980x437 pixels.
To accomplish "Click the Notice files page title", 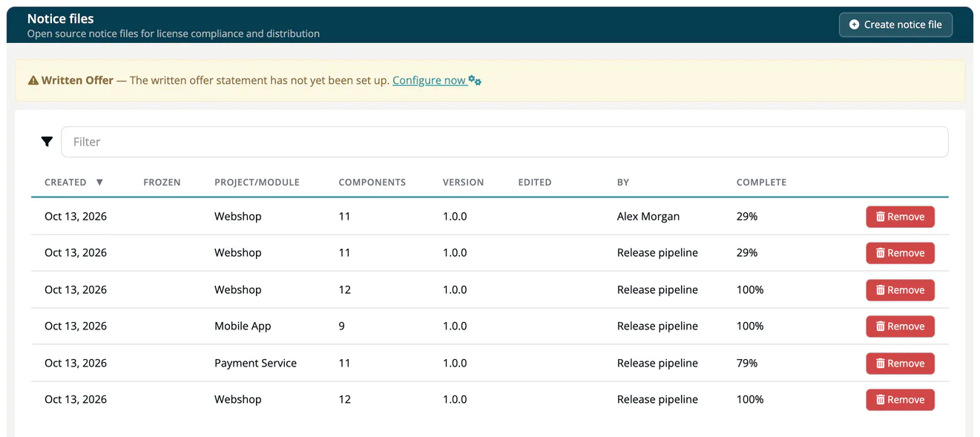I will [61, 19].
